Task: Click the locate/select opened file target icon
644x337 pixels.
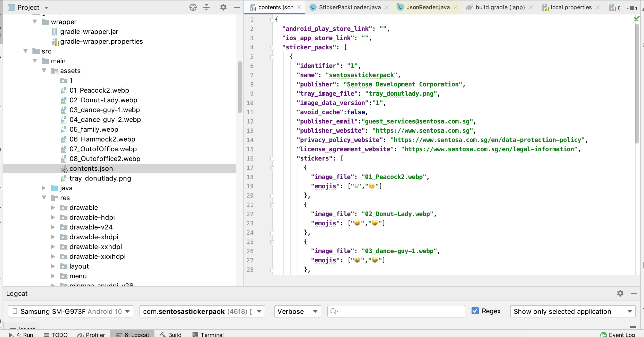Action: [x=193, y=7]
